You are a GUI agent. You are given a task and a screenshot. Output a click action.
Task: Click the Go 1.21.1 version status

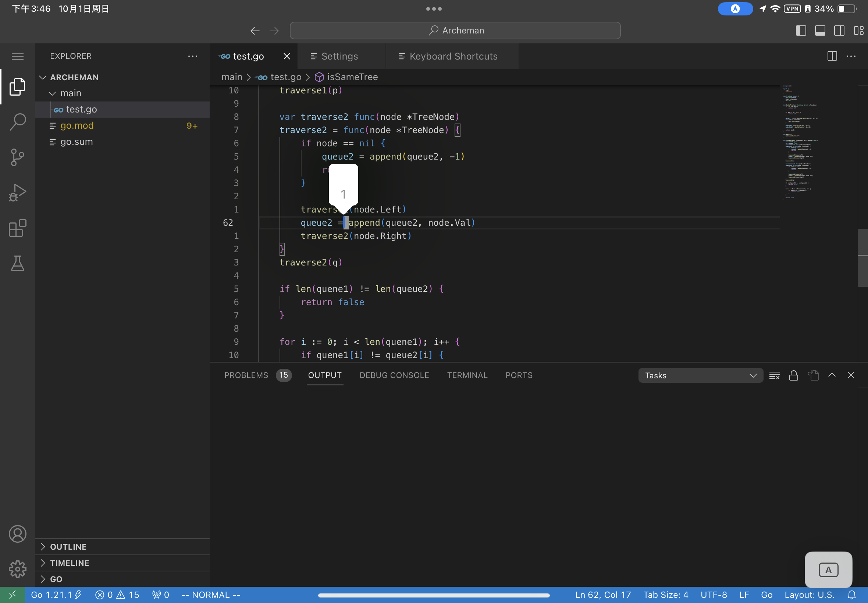point(56,595)
